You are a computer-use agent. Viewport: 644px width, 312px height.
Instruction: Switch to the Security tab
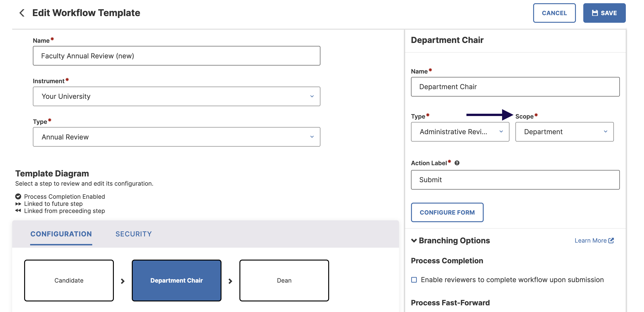coord(133,234)
